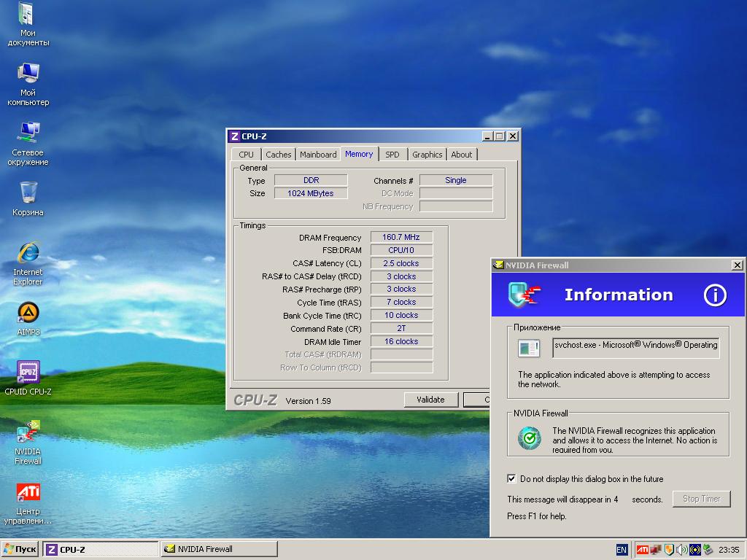Click the shield logo in firewall banner
This screenshot has height=560, width=747.
click(x=524, y=295)
